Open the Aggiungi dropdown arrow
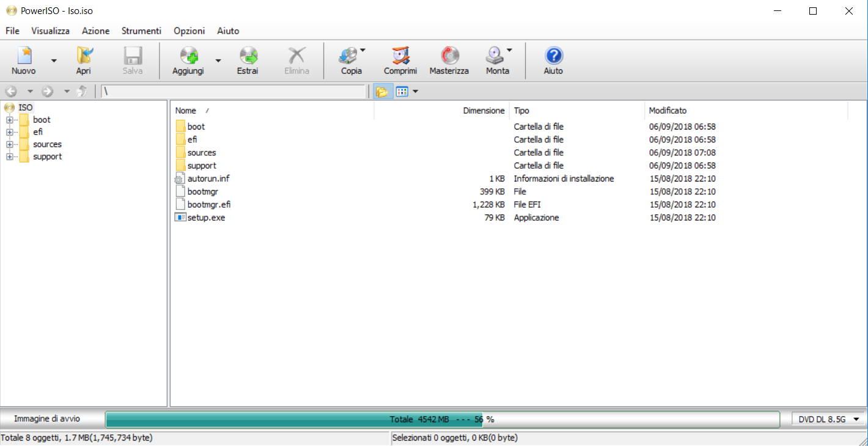 pos(218,60)
